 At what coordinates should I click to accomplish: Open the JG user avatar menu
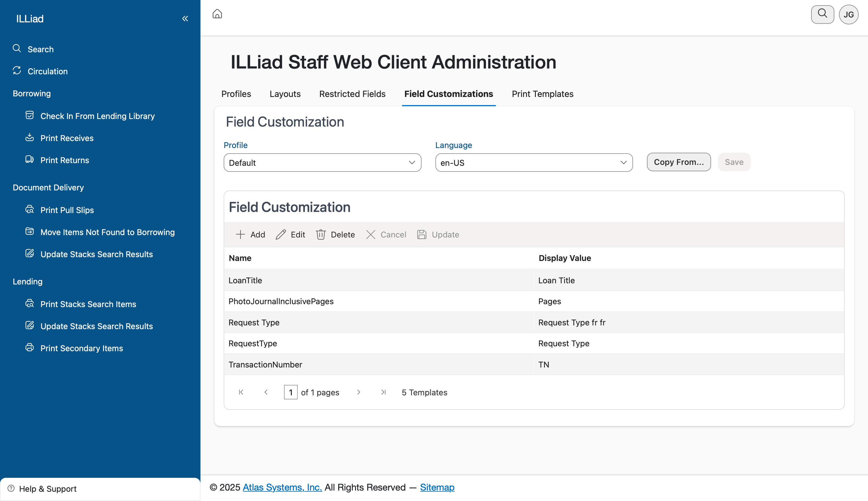click(x=848, y=15)
